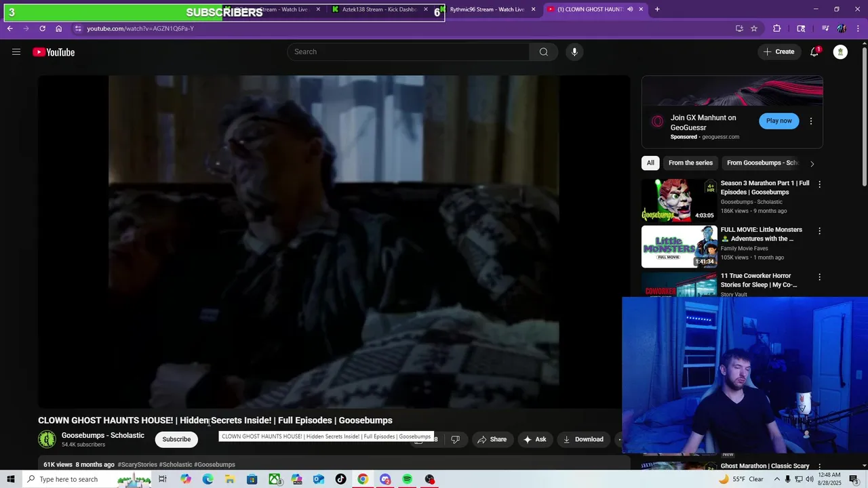Install app icon in address bar
This screenshot has height=488, width=868.
(x=739, y=28)
